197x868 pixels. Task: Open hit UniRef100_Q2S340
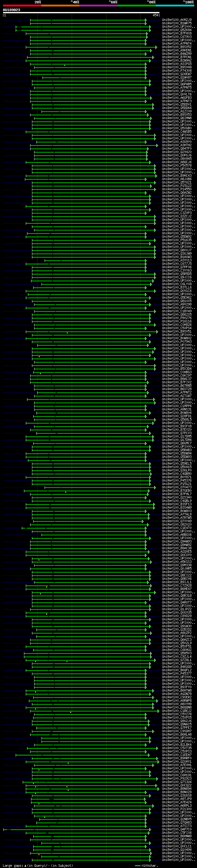tap(177, 497)
